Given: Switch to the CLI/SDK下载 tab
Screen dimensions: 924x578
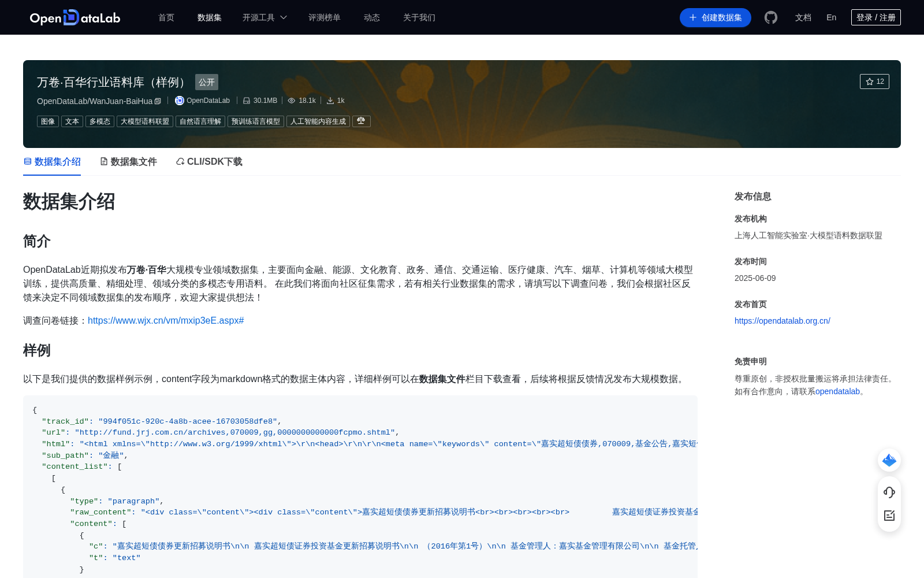Looking at the screenshot, I should coord(209,162).
